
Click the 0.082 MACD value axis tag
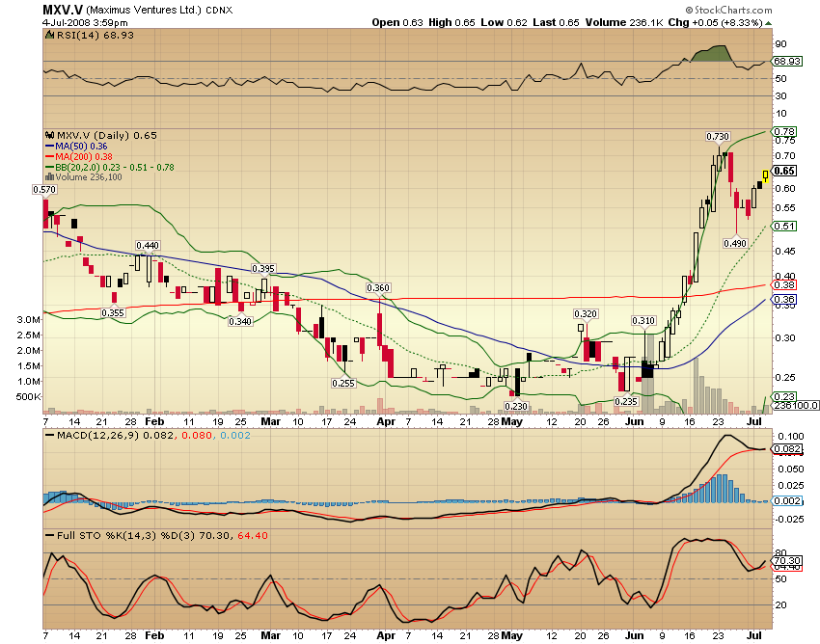(787, 449)
